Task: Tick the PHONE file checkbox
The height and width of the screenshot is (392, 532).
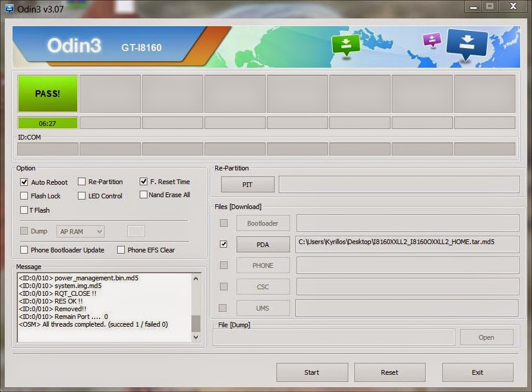Action: 223,265
